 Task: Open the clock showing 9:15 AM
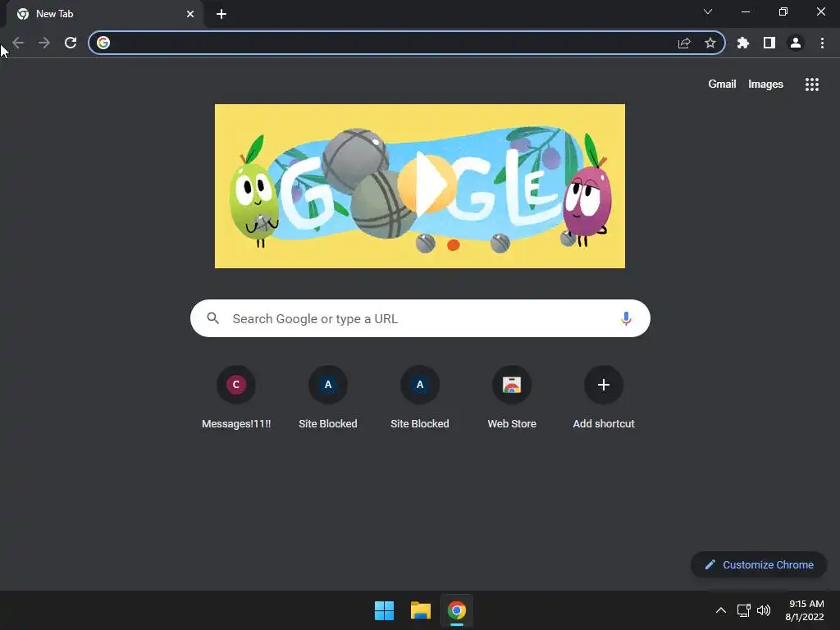pos(804,610)
